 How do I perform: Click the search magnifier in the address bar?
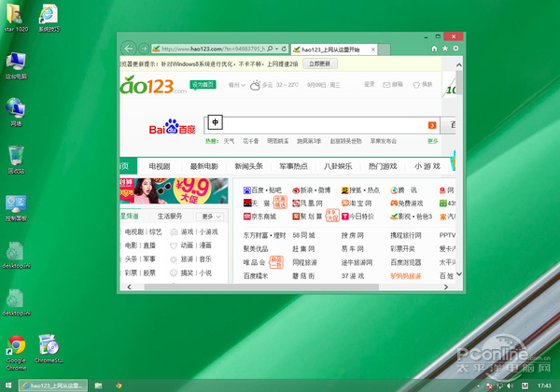tap(270, 49)
